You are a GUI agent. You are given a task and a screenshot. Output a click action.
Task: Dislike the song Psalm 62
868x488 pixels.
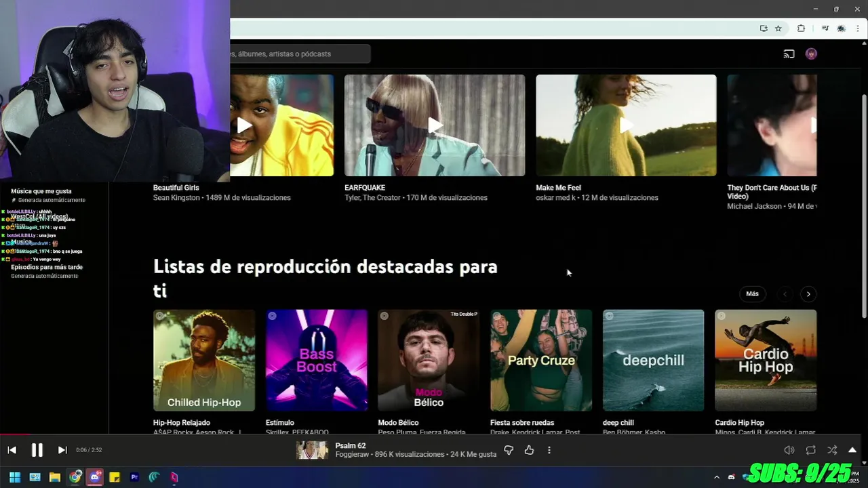(x=509, y=450)
